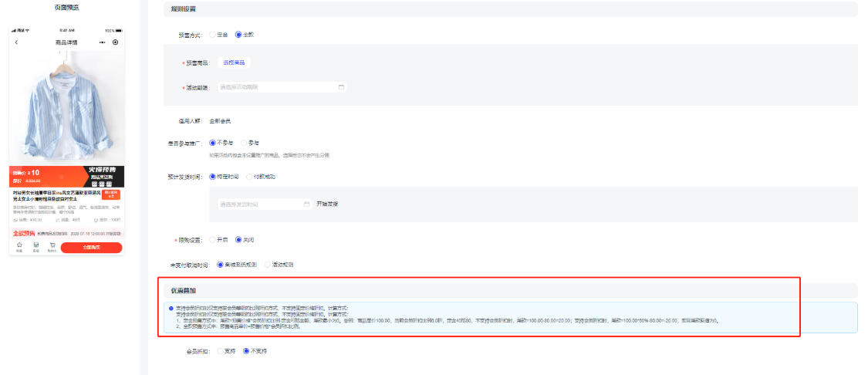Select 全款 presale method radio
868x375 pixels.
[238, 35]
